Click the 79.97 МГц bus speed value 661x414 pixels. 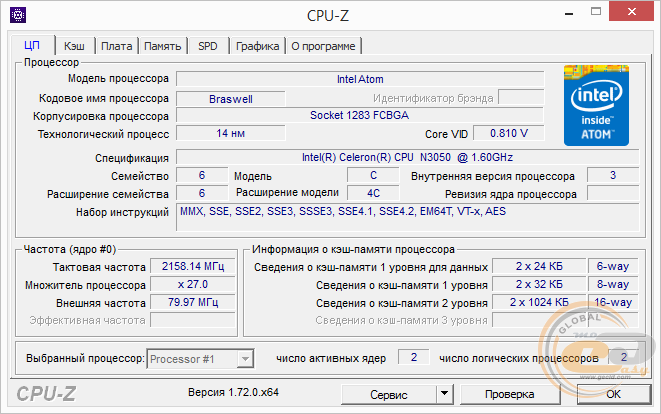[x=193, y=302]
